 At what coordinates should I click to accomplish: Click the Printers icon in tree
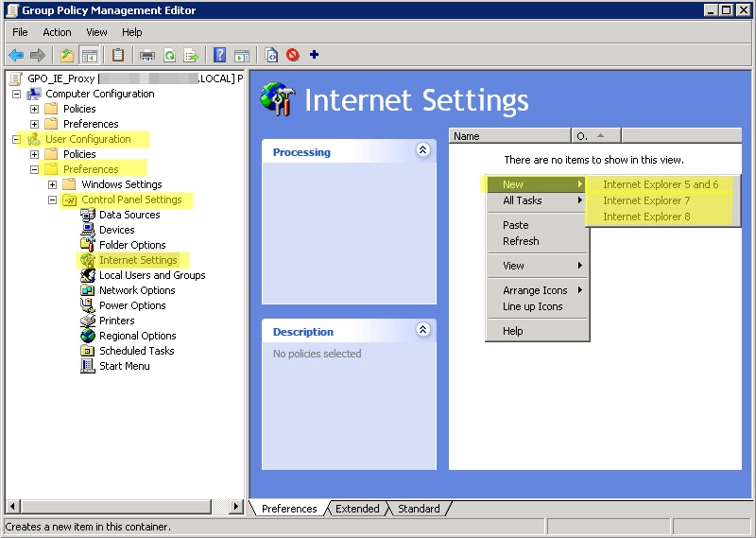click(x=88, y=321)
